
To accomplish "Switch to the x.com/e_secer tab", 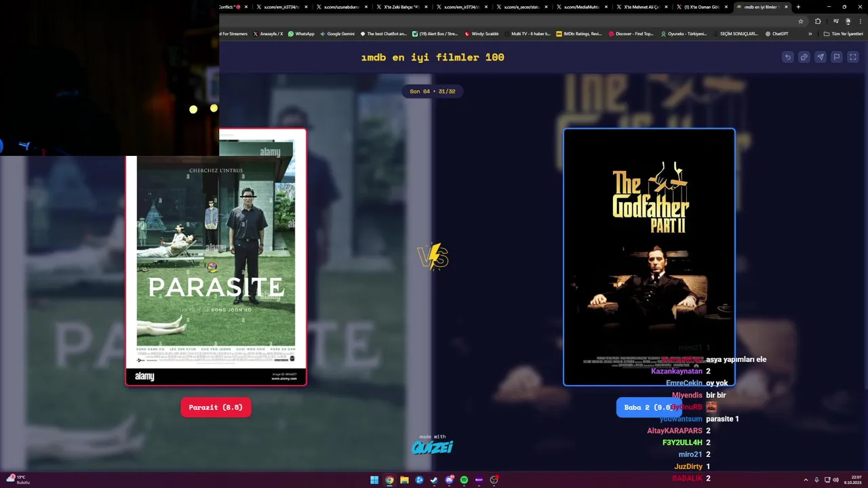I will (x=522, y=7).
